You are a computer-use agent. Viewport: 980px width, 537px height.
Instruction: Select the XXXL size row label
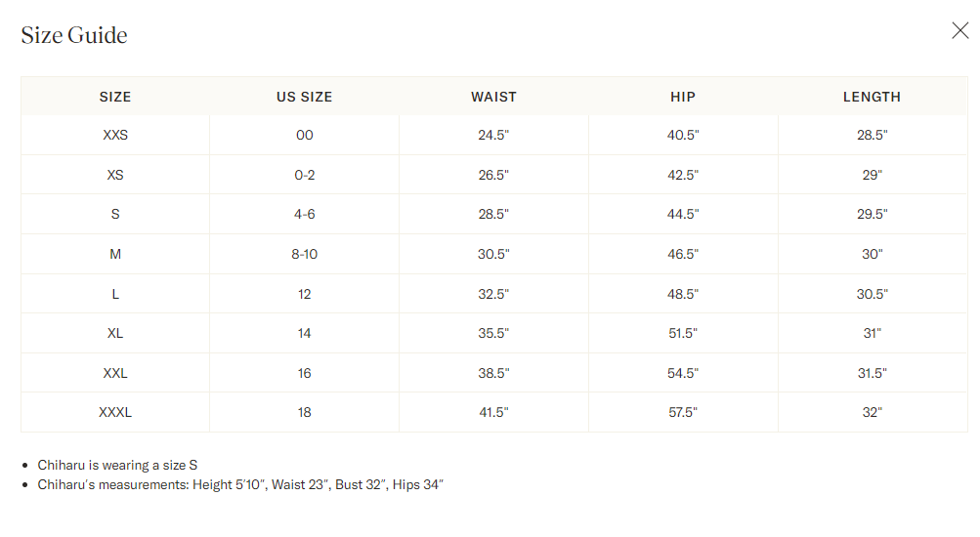pos(115,412)
